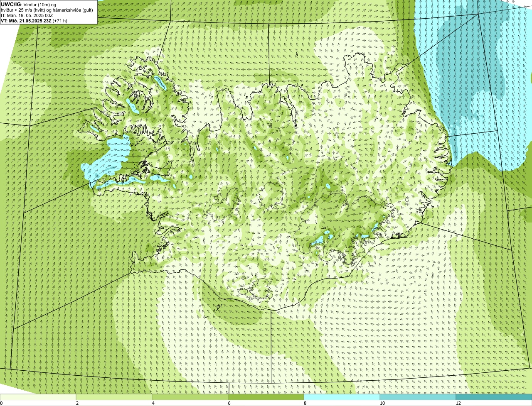Click the legend scale label "2"

point(77,403)
